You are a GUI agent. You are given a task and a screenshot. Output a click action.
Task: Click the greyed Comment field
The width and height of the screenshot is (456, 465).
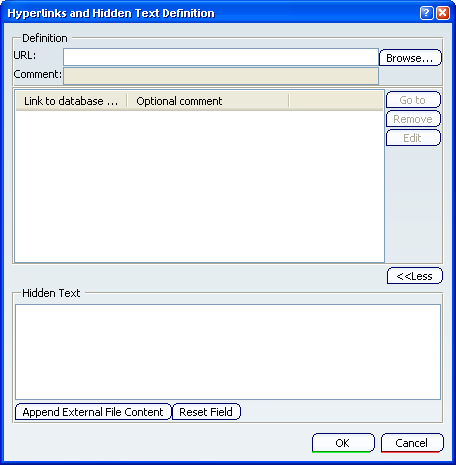click(x=221, y=76)
